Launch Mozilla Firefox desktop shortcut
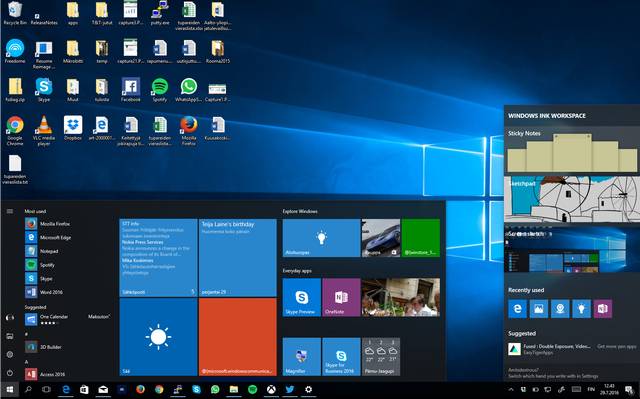Screen dimensions: 640x399 click(x=189, y=131)
